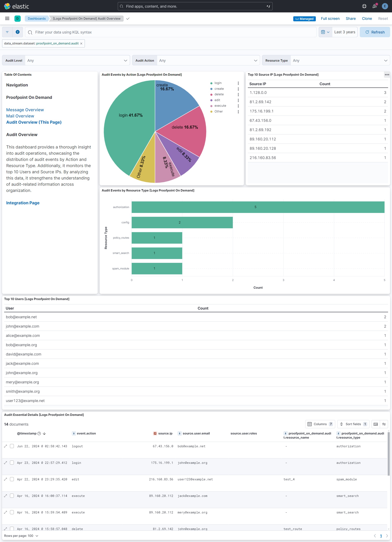Click the authorization bar in chart
Viewport: 392px width, 542px height.
pos(258,207)
